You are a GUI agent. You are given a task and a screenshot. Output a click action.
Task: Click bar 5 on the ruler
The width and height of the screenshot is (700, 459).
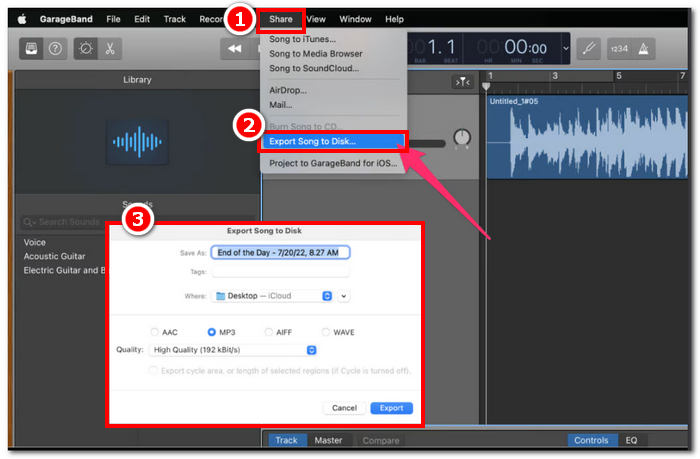[x=619, y=76]
